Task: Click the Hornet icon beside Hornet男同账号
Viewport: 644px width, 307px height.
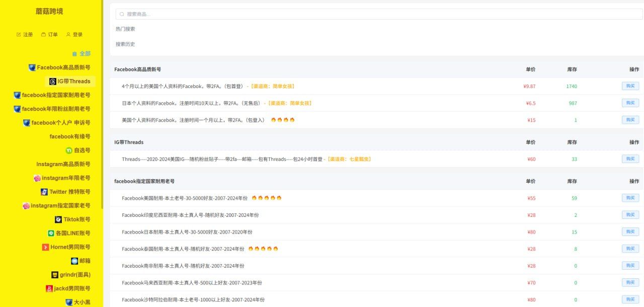Action: 46,247
